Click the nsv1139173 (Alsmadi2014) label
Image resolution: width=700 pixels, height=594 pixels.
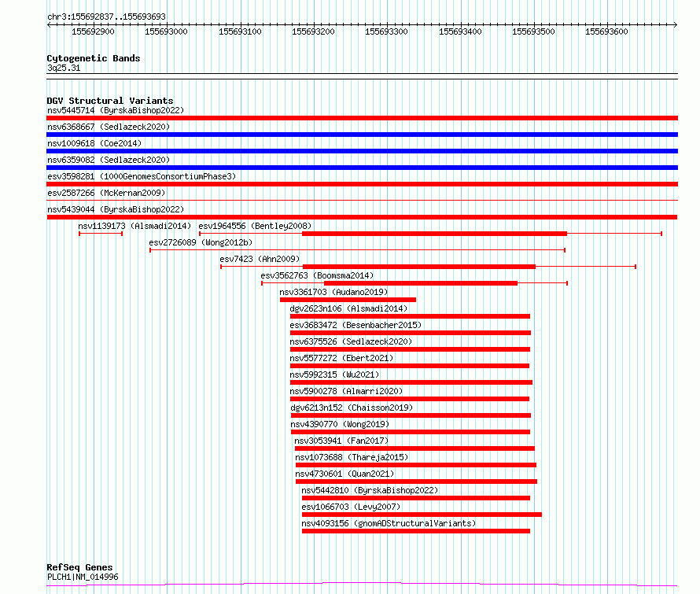(x=134, y=226)
